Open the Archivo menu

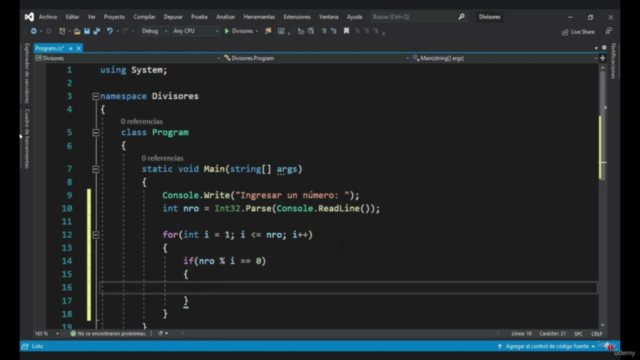(48, 17)
